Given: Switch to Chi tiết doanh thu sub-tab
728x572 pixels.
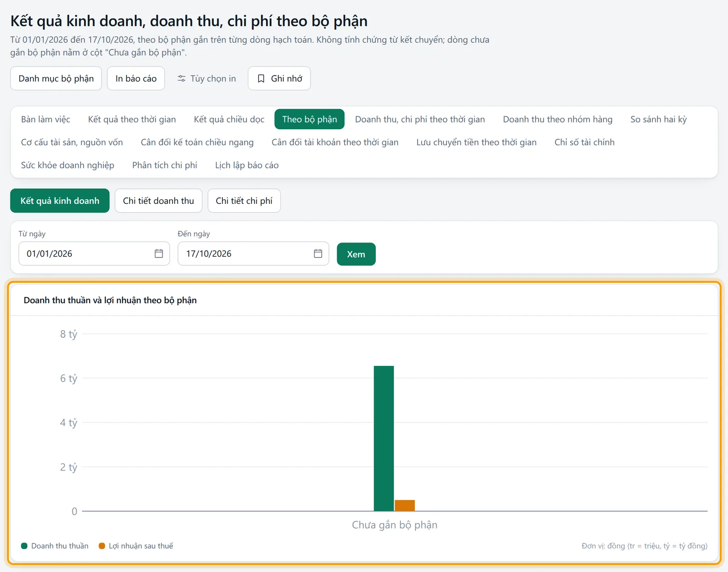Looking at the screenshot, I should [158, 201].
